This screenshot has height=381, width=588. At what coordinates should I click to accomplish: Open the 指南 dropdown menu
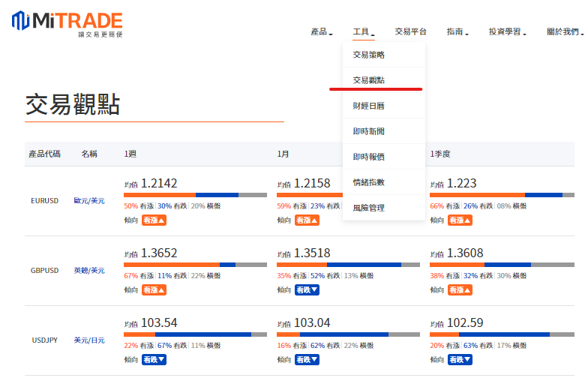(x=457, y=32)
